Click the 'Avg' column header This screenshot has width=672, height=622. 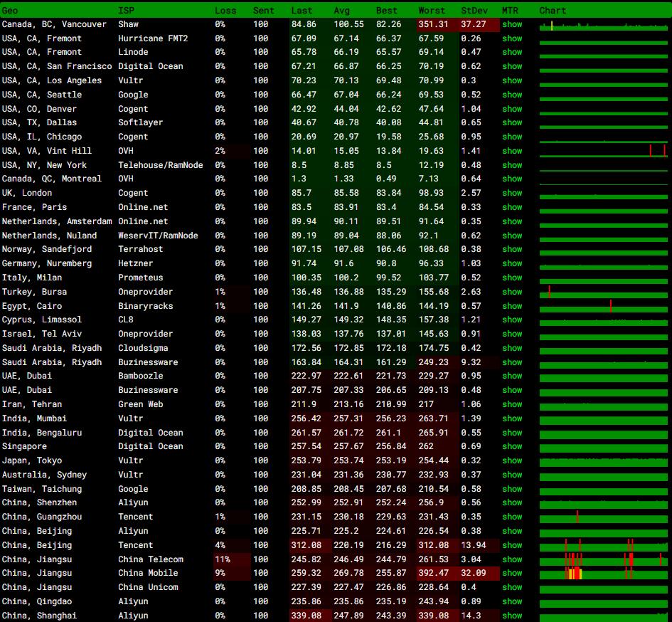(x=341, y=10)
